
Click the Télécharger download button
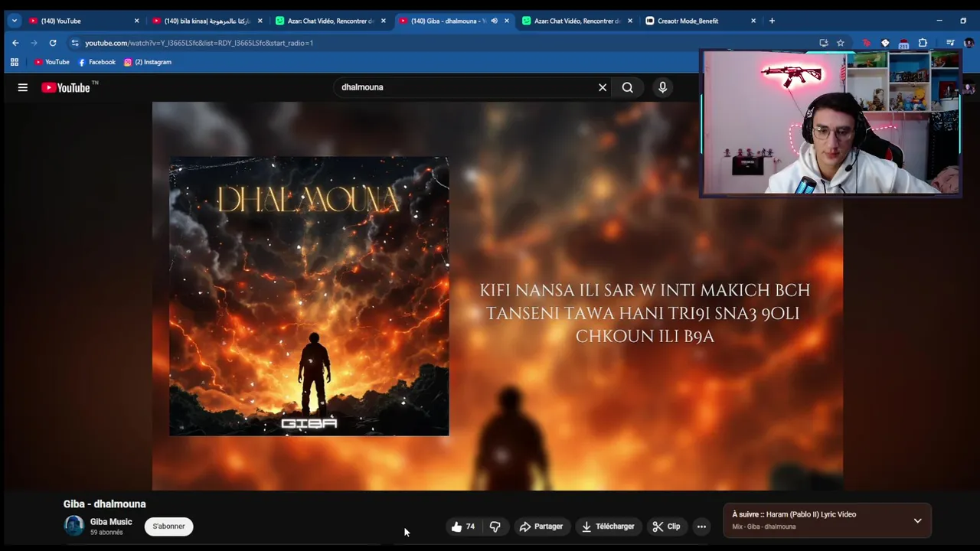(x=608, y=527)
